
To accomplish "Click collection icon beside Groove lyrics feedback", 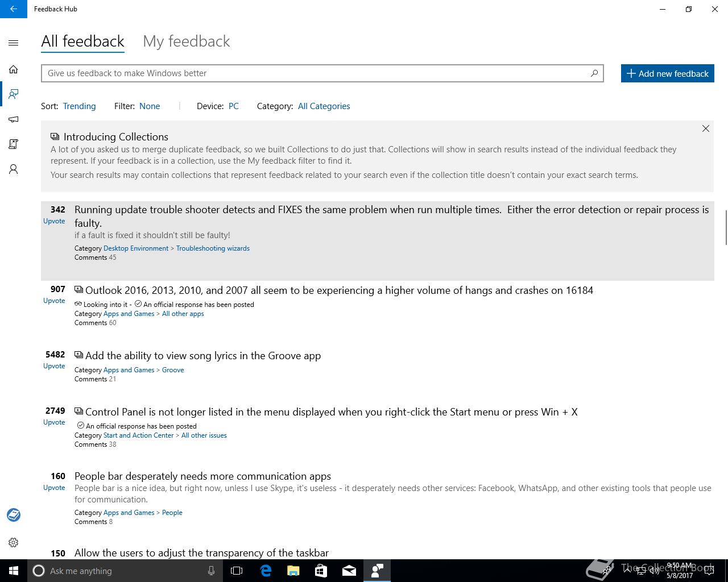I will [78, 355].
